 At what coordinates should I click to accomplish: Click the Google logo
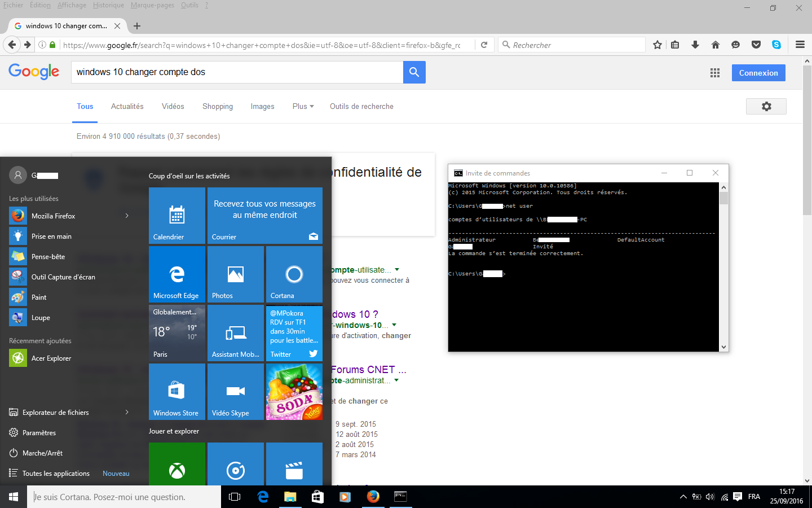pyautogui.click(x=34, y=72)
